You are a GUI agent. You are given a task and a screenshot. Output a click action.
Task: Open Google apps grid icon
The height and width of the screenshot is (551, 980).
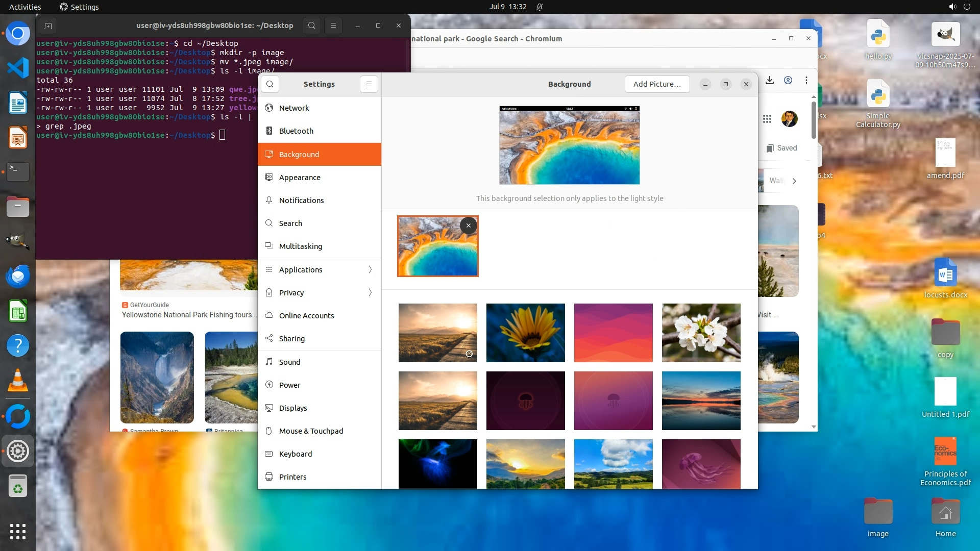[767, 119]
